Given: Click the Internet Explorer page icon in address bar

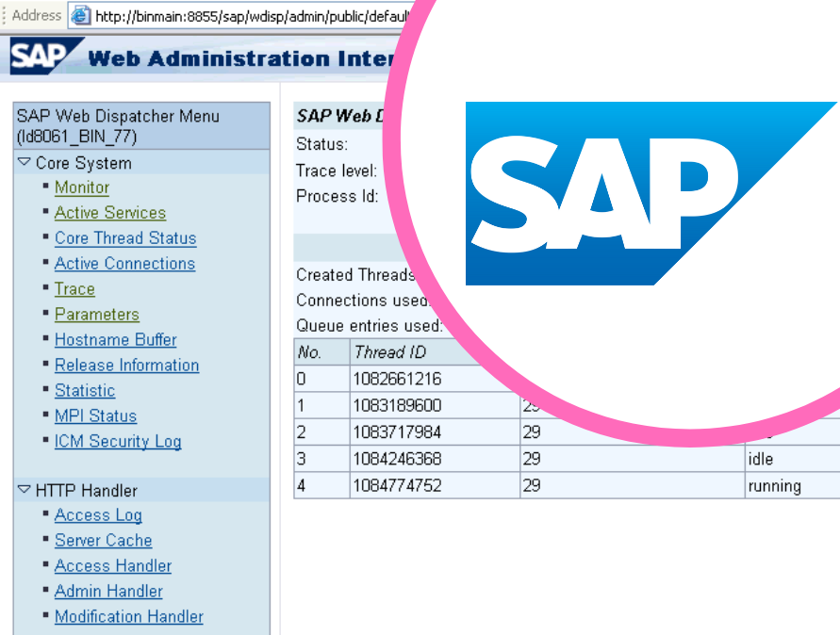Looking at the screenshot, I should click(80, 15).
